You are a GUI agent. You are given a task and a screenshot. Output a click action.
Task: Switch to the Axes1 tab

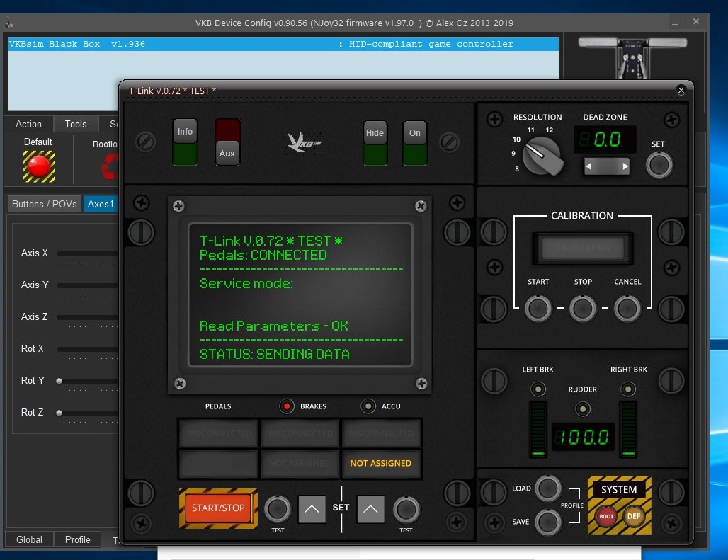point(101,204)
